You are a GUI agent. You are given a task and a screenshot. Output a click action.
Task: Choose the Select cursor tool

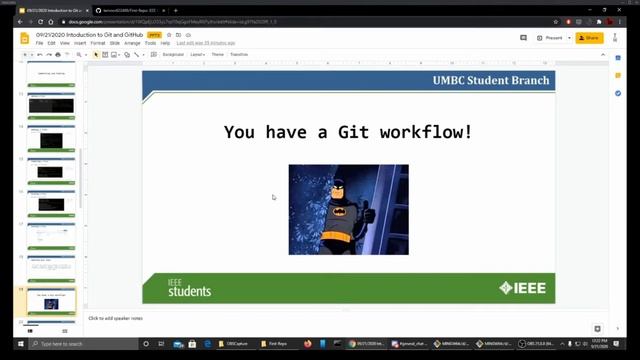(96, 55)
